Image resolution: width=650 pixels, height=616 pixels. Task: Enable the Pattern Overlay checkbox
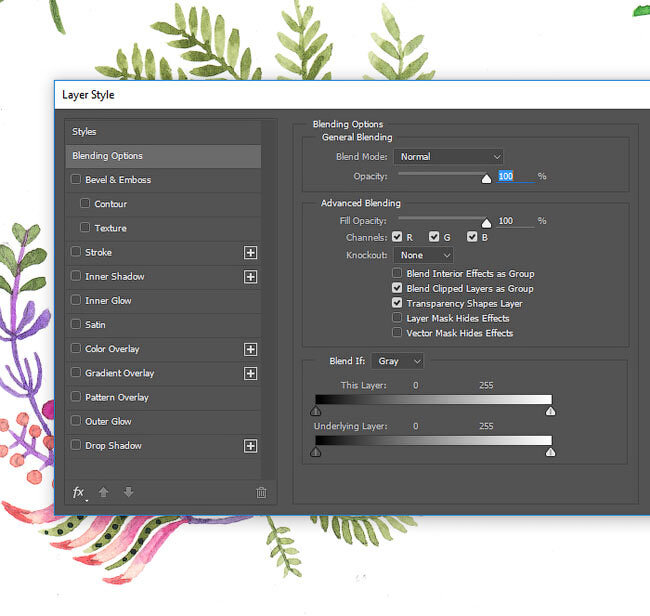click(x=76, y=396)
